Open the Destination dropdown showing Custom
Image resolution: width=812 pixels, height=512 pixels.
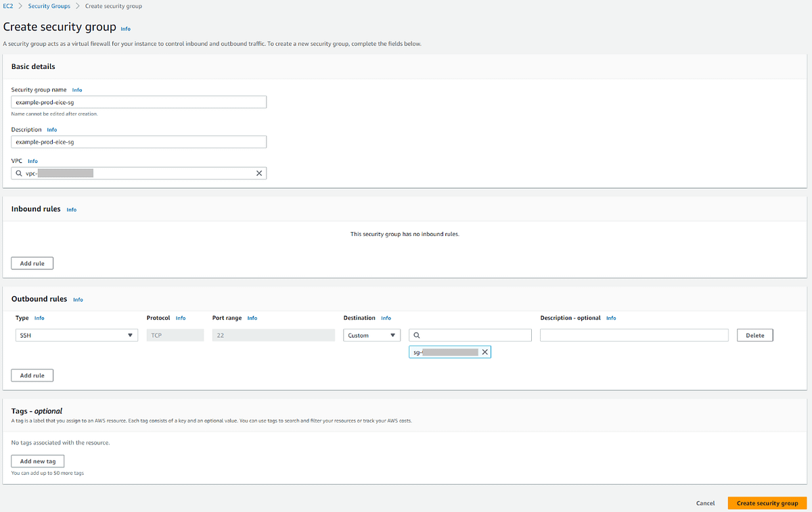coord(371,335)
